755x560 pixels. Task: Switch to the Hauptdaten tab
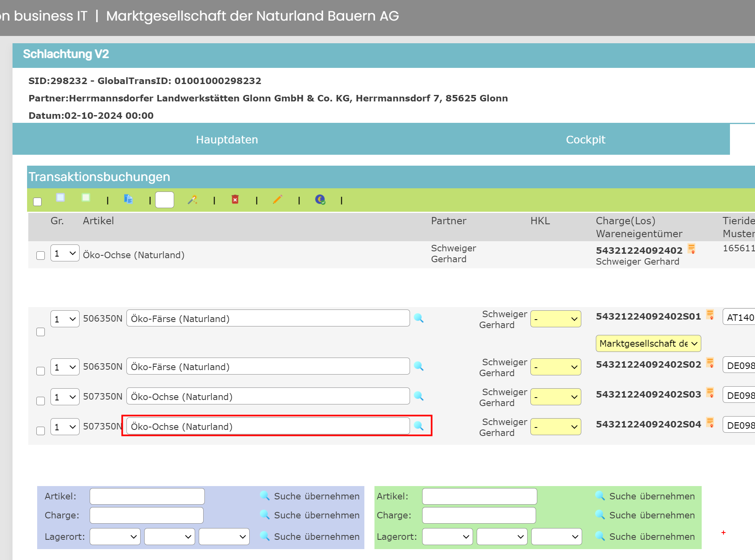coord(227,140)
